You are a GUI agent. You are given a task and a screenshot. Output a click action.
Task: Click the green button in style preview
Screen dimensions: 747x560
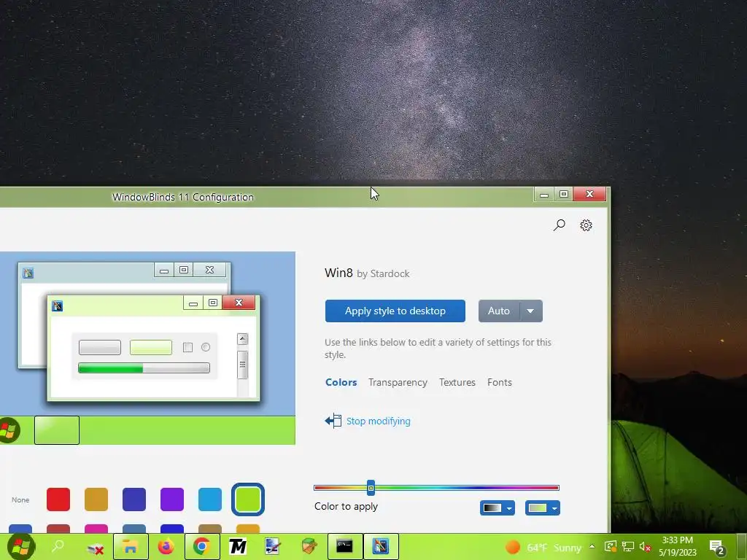(x=150, y=347)
